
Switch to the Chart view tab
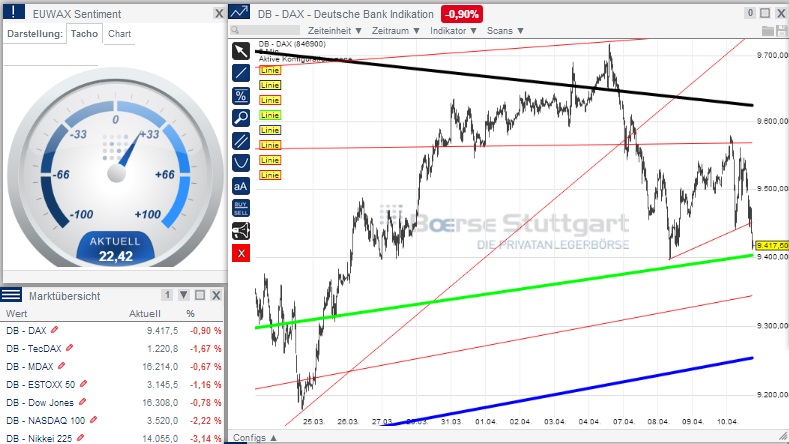(x=119, y=34)
